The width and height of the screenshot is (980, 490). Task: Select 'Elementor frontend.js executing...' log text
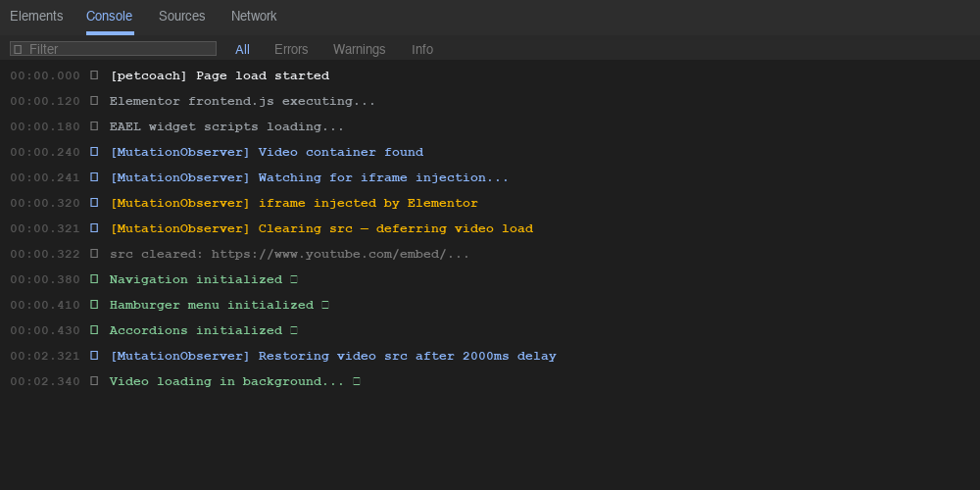[242, 101]
